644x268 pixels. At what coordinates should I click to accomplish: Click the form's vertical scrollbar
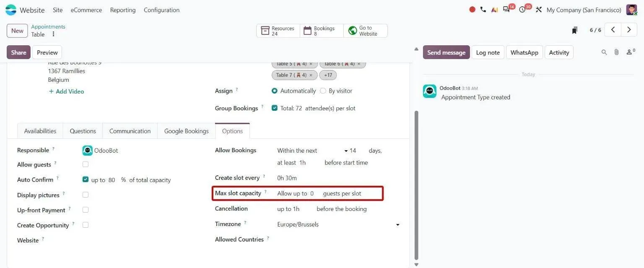click(x=416, y=185)
